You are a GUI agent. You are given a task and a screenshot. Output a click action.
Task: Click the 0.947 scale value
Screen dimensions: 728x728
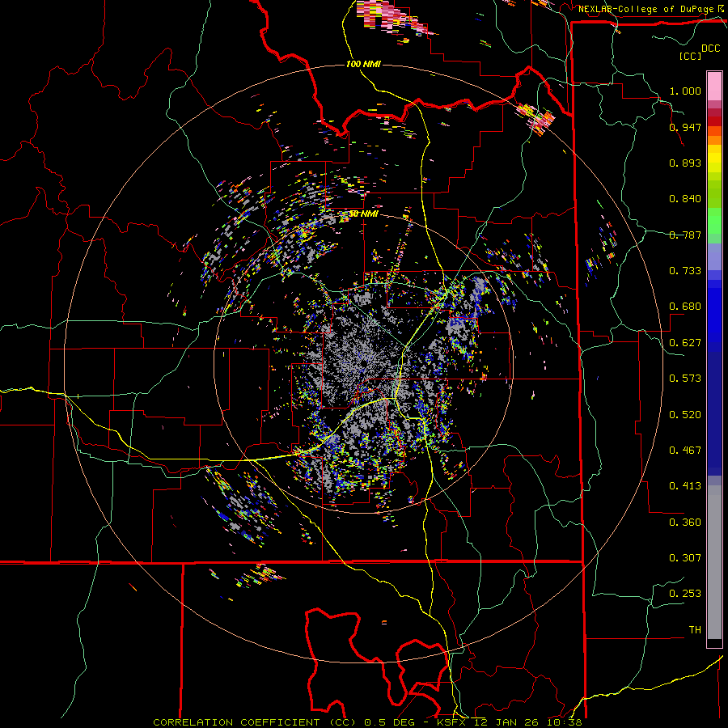pos(685,127)
